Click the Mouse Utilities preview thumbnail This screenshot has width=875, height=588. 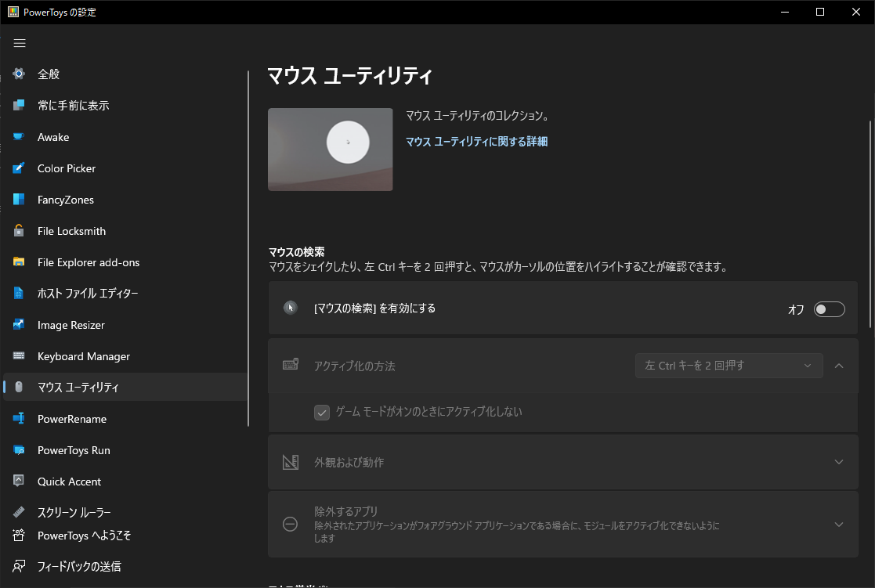coord(331,150)
